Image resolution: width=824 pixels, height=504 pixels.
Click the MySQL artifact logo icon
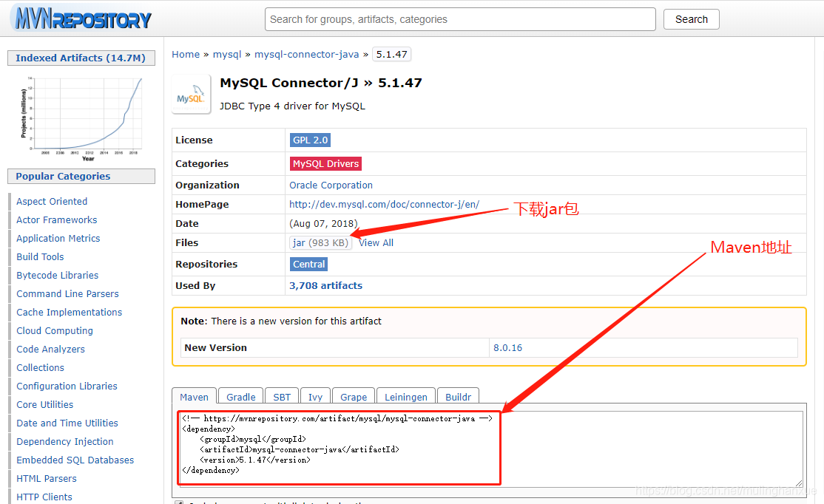[x=191, y=95]
